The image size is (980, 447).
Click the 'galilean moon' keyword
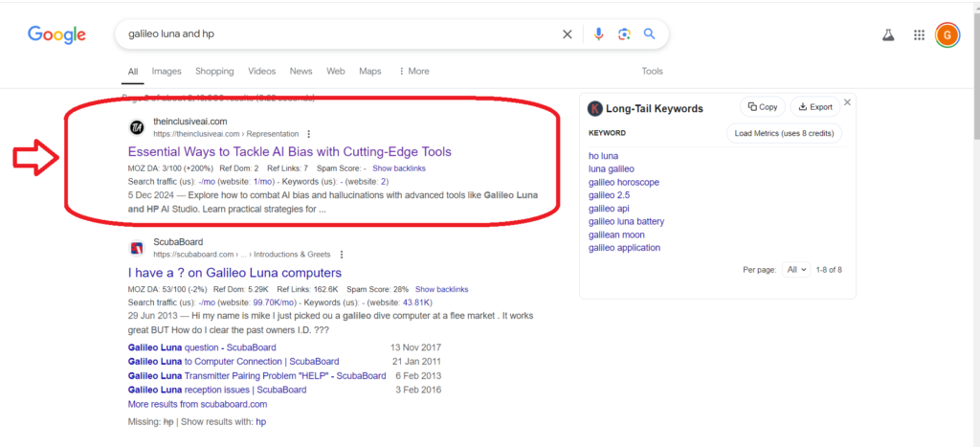[616, 235]
